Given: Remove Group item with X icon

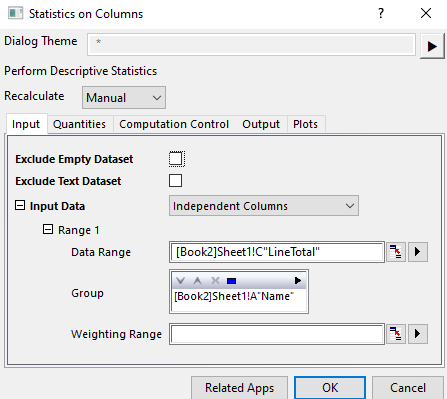Looking at the screenshot, I should [215, 281].
